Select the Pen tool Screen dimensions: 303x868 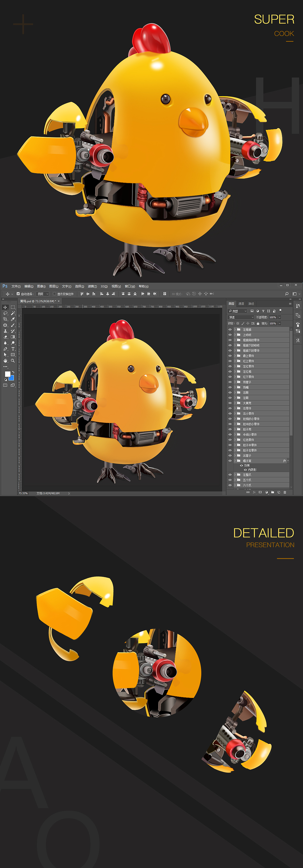click(x=5, y=349)
